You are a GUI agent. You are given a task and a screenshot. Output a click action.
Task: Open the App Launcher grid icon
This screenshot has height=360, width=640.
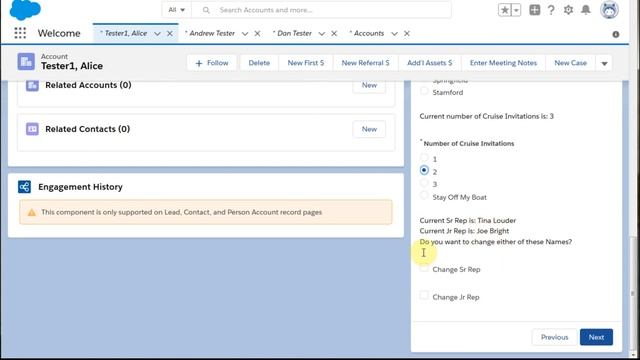click(x=20, y=33)
